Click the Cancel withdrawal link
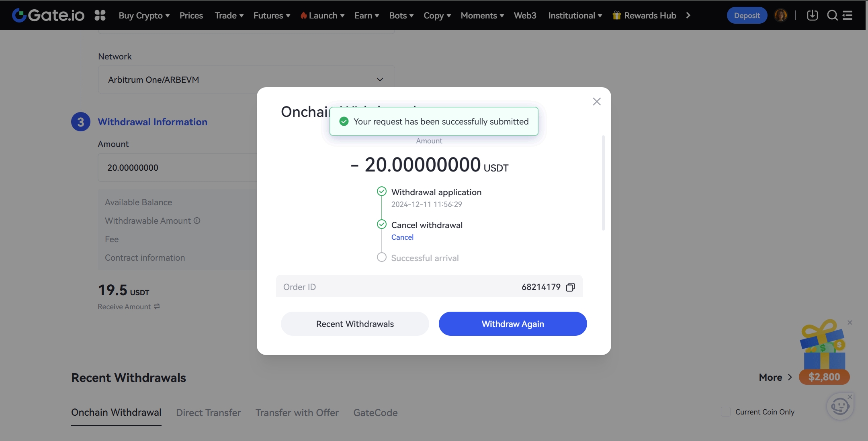The image size is (868, 441). [402, 237]
